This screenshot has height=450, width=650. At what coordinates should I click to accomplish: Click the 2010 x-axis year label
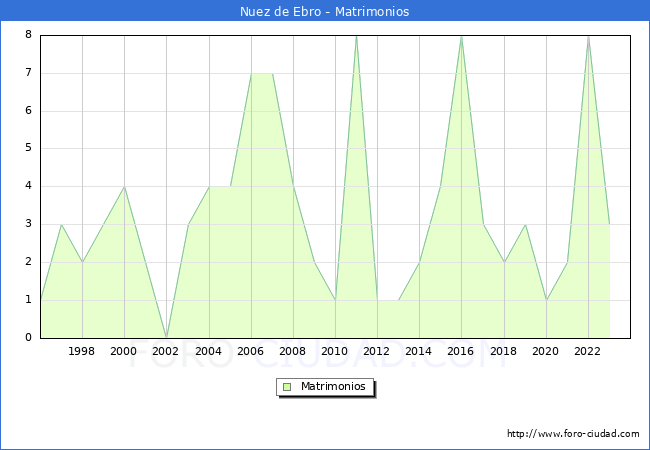coord(335,352)
